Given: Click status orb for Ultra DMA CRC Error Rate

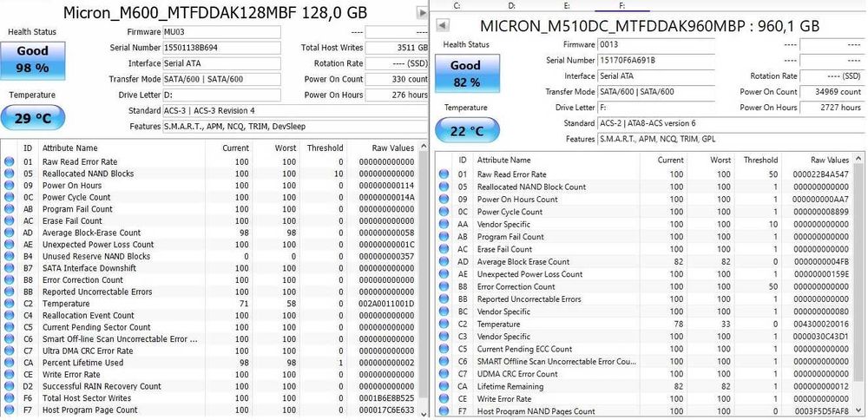Looking at the screenshot, I should pyautogui.click(x=9, y=351).
